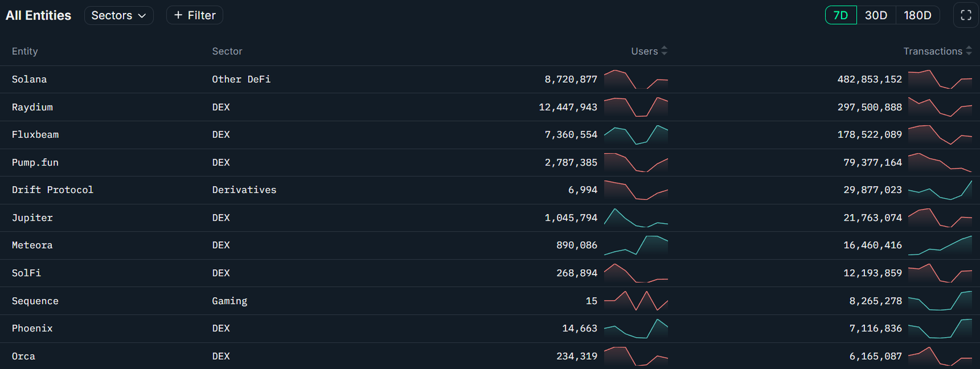The height and width of the screenshot is (369, 980).
Task: Click the Sequence users sparkline chart
Action: [x=636, y=300]
